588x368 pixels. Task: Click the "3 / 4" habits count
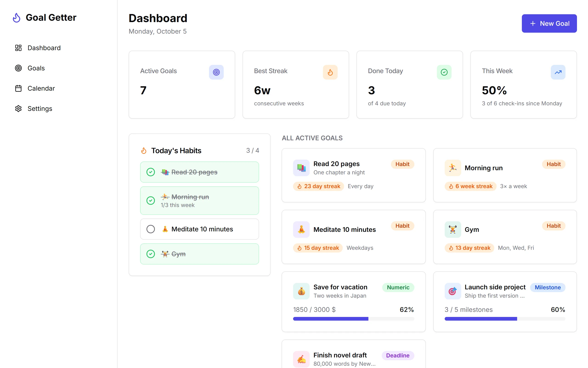pyautogui.click(x=252, y=151)
